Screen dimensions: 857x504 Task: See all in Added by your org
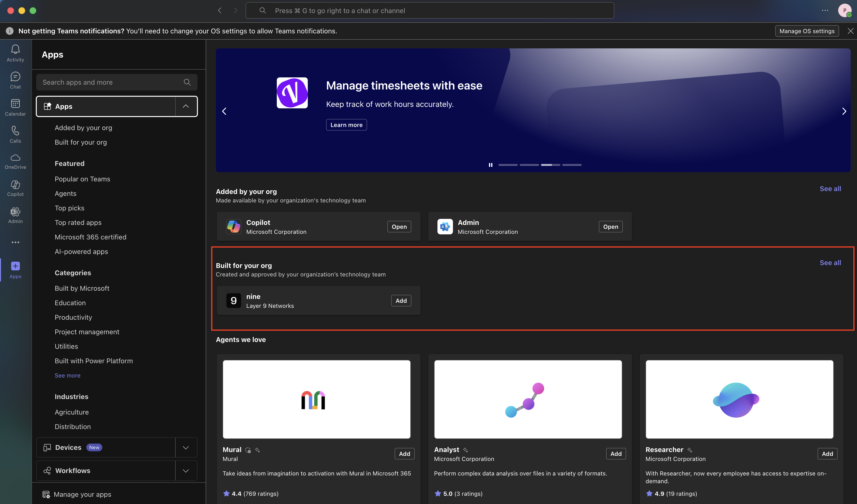tap(830, 189)
